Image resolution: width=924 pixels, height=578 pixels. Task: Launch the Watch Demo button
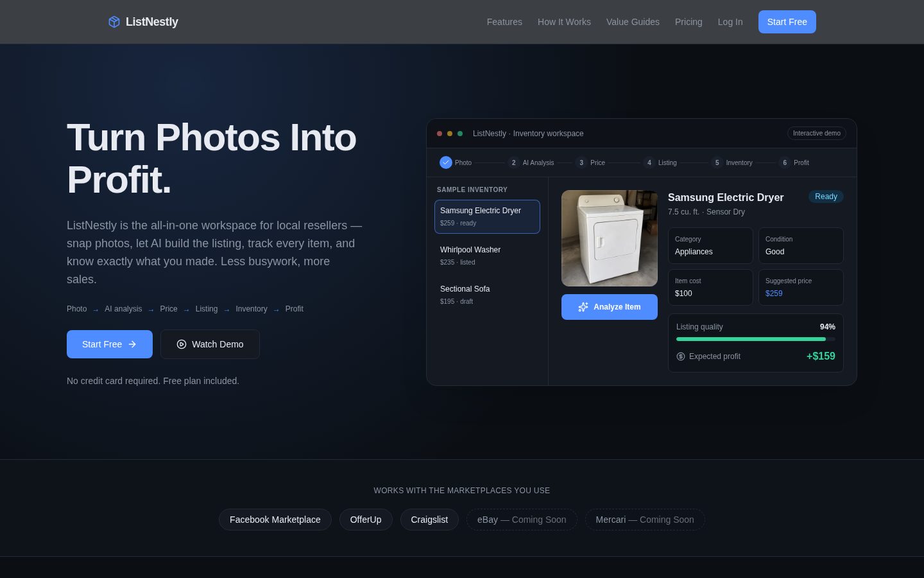(210, 344)
